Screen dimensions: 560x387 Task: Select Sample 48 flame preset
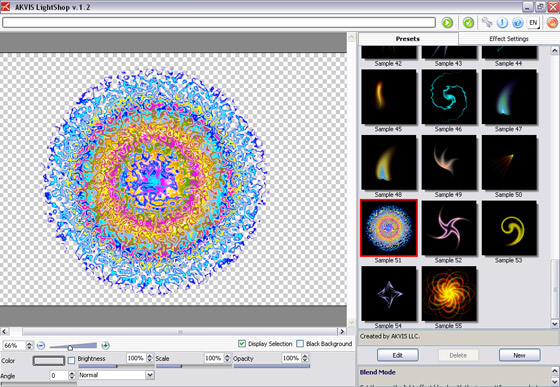pyautogui.click(x=389, y=162)
